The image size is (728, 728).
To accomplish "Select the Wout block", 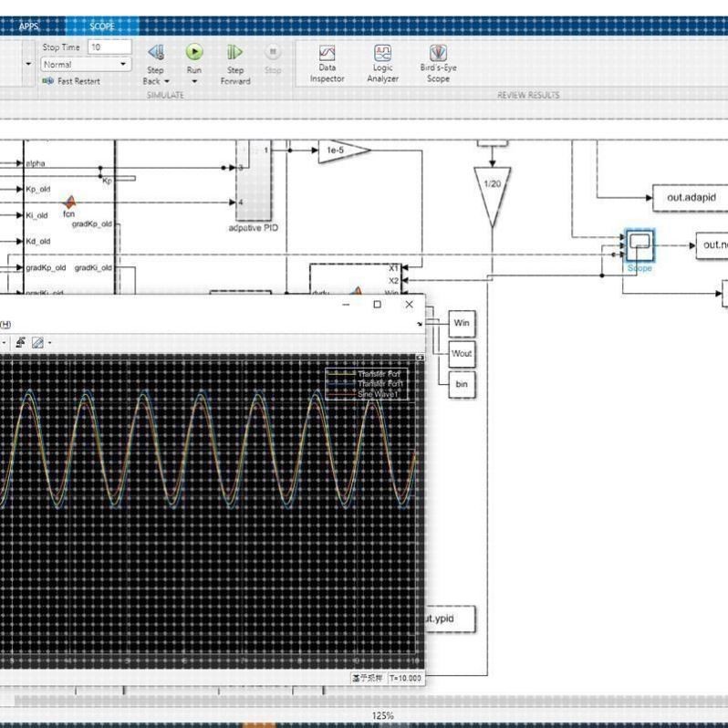I will [x=462, y=353].
